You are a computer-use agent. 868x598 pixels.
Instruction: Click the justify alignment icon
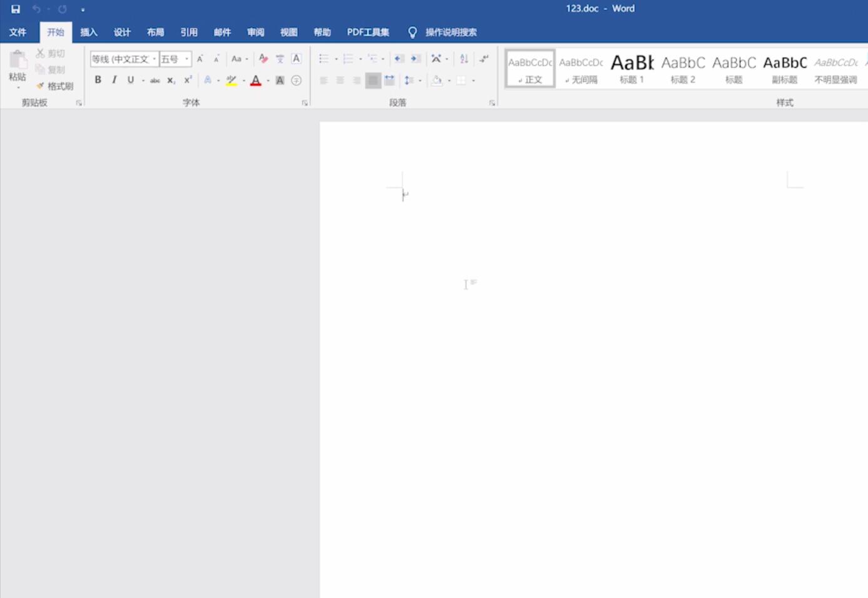click(373, 80)
